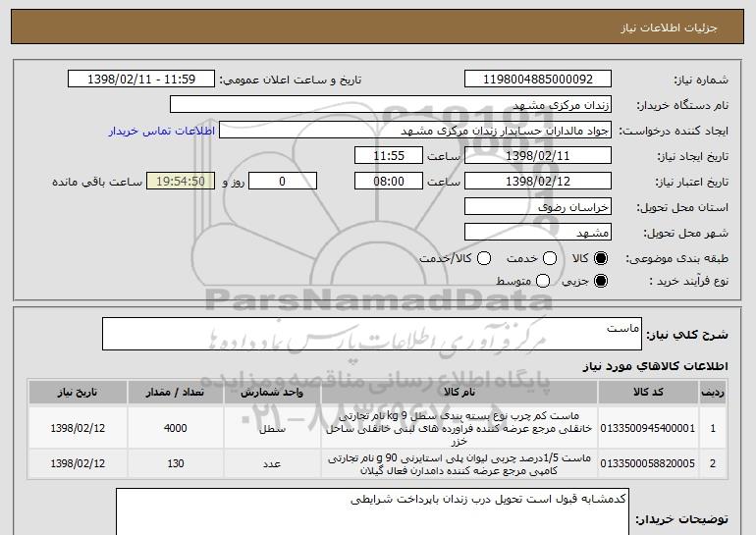Choose the متوسط purchase type radio
The width and height of the screenshot is (756, 535).
543,281
